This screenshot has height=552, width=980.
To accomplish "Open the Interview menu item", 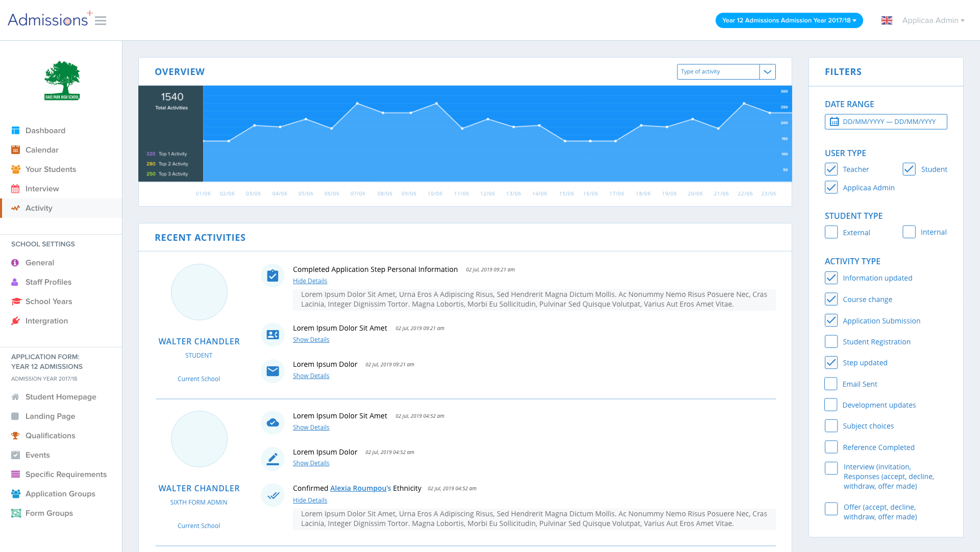I will tap(61, 189).
